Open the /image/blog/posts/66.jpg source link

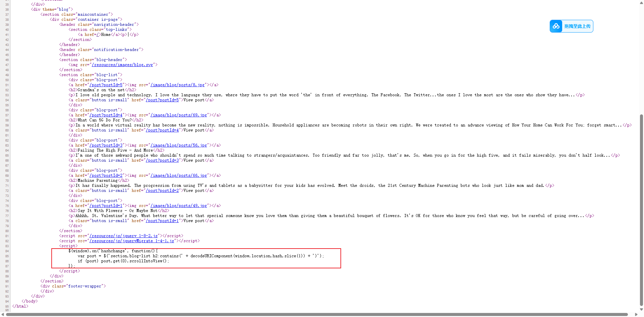(x=179, y=175)
